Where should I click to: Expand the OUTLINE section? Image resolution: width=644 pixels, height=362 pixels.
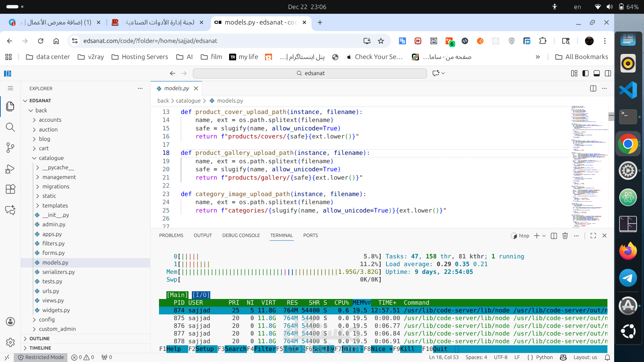pos(39,339)
